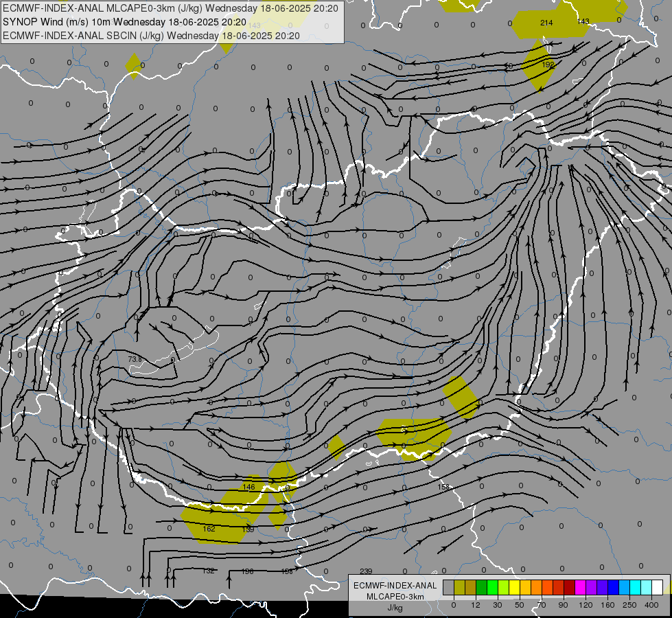Click the legend tick label 250

[x=629, y=605]
